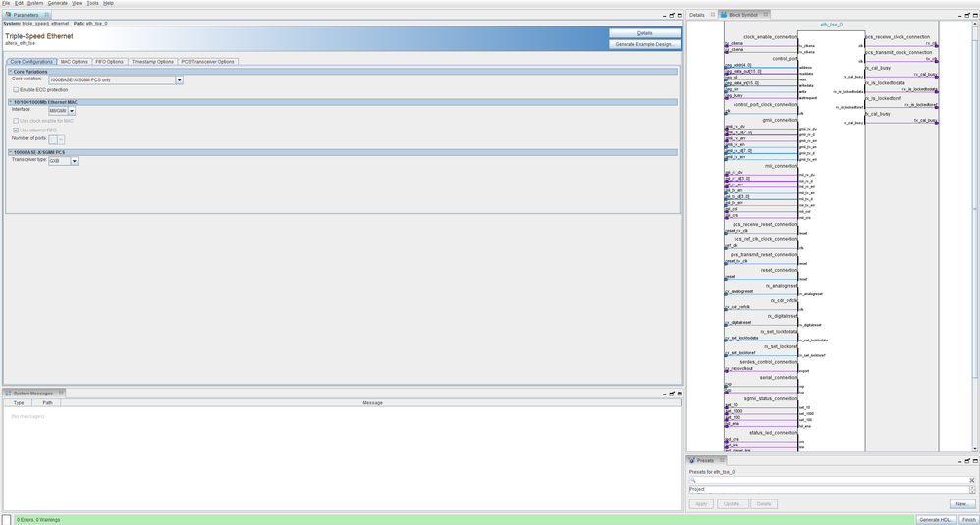Click Generate Example Design button
Viewport: 980px width, 525px height.
click(644, 44)
